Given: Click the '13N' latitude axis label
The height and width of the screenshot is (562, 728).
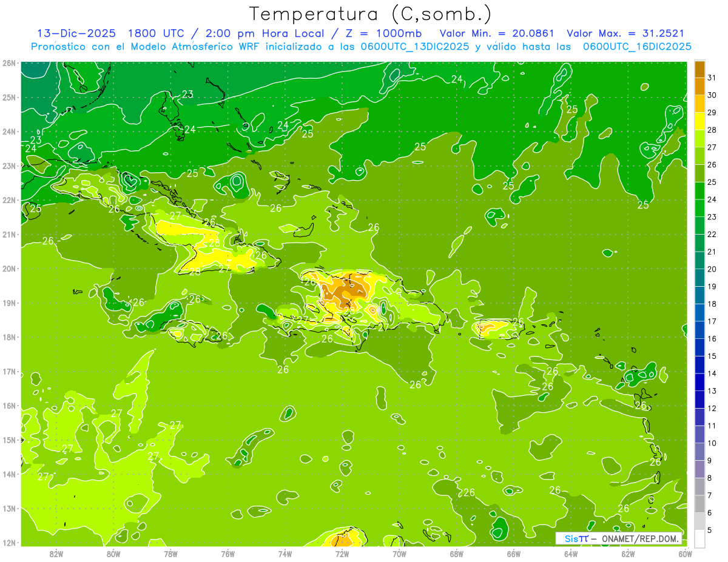Looking at the screenshot, I should point(8,508).
